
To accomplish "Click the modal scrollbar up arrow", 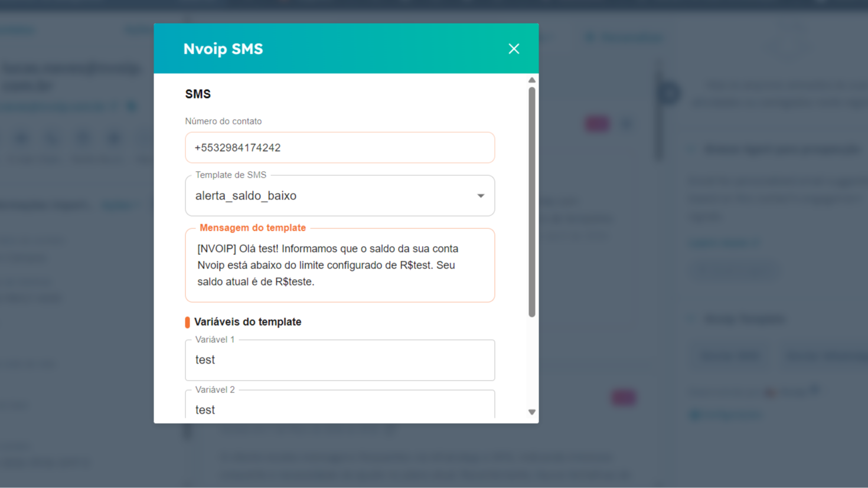I will pyautogui.click(x=532, y=80).
